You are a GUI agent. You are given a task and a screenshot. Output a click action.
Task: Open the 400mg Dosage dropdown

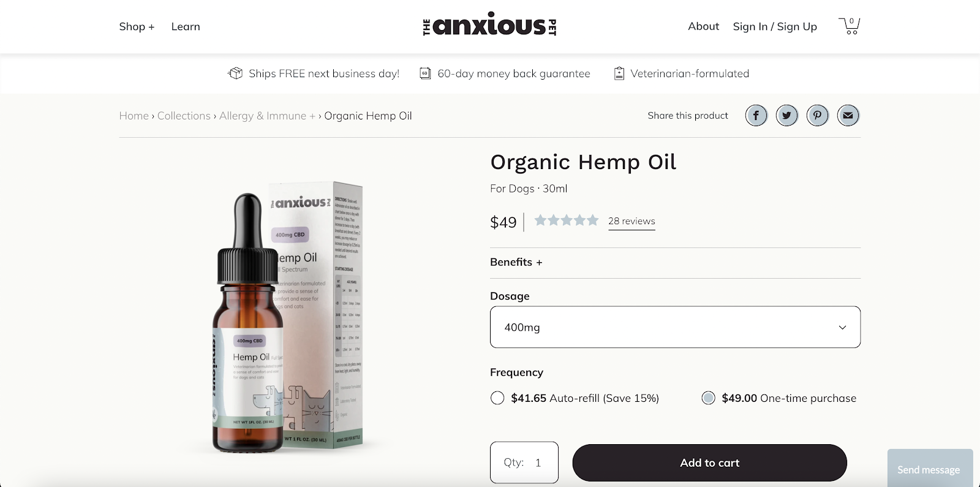tap(675, 327)
